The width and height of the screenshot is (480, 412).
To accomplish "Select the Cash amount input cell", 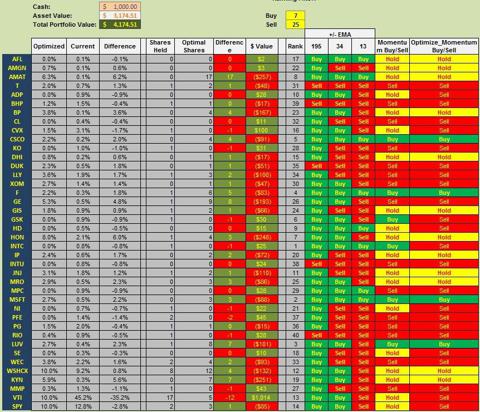I will tap(120, 7).
